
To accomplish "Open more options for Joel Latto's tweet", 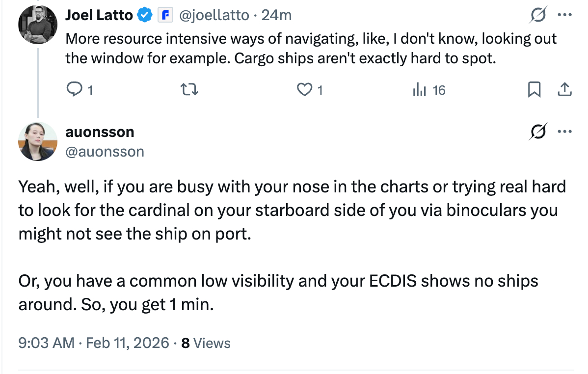I will [565, 16].
